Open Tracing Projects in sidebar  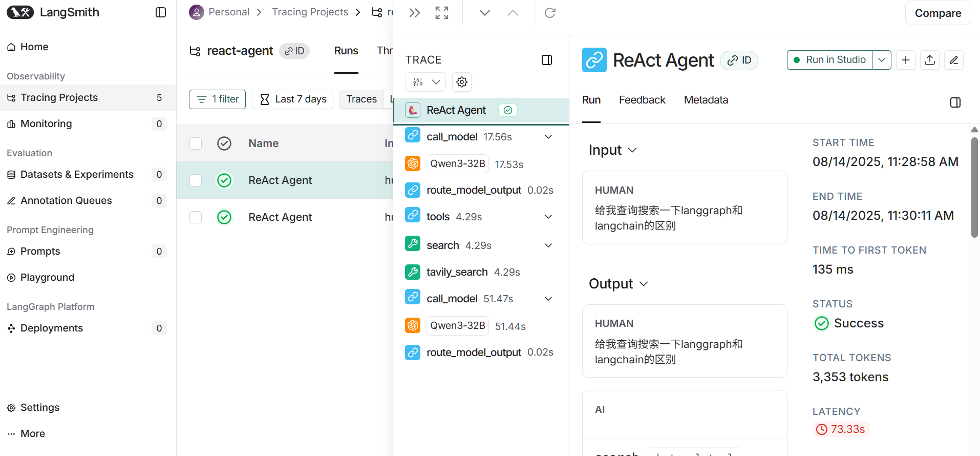point(88,97)
